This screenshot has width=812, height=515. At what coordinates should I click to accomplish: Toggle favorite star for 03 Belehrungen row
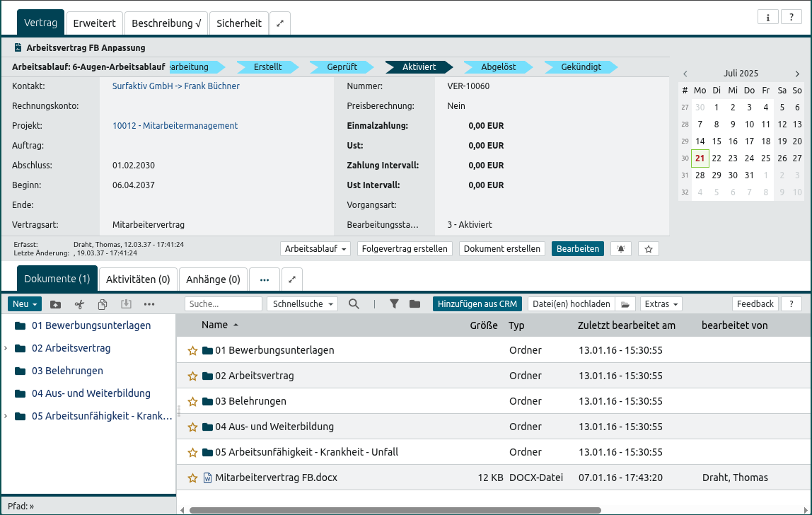(x=192, y=402)
